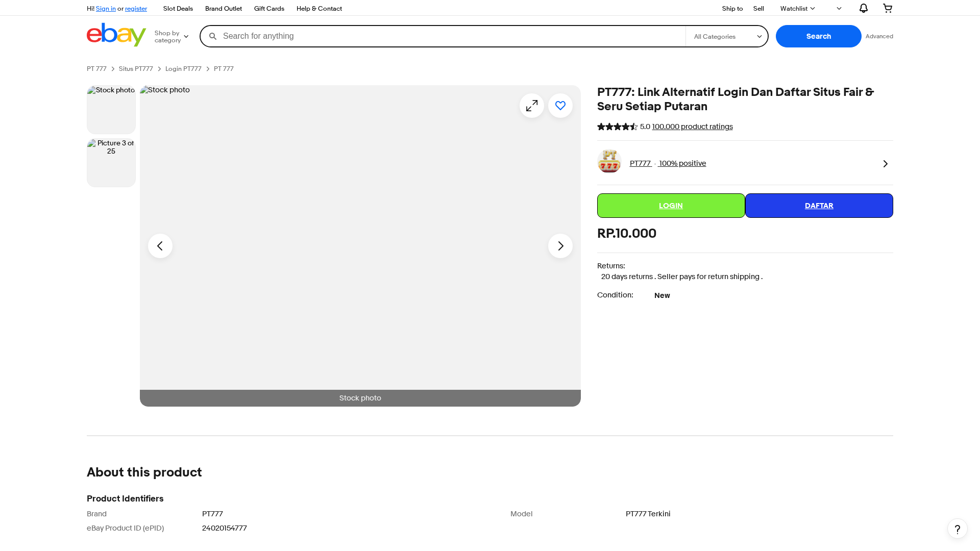Expand the Watchlist dropdown
Viewport: 980px width, 551px height.
coord(797,9)
